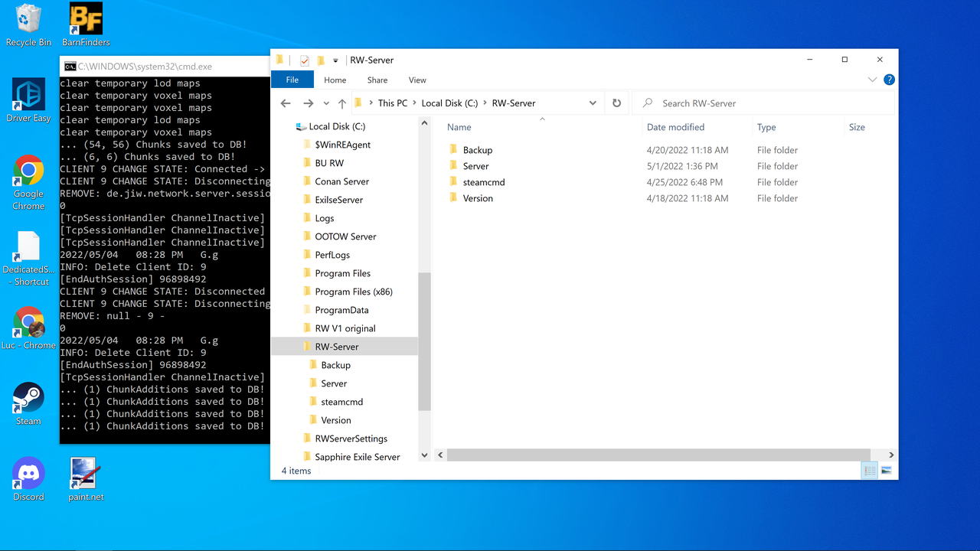
Task: Sort by the Date modified column header
Action: (x=675, y=127)
